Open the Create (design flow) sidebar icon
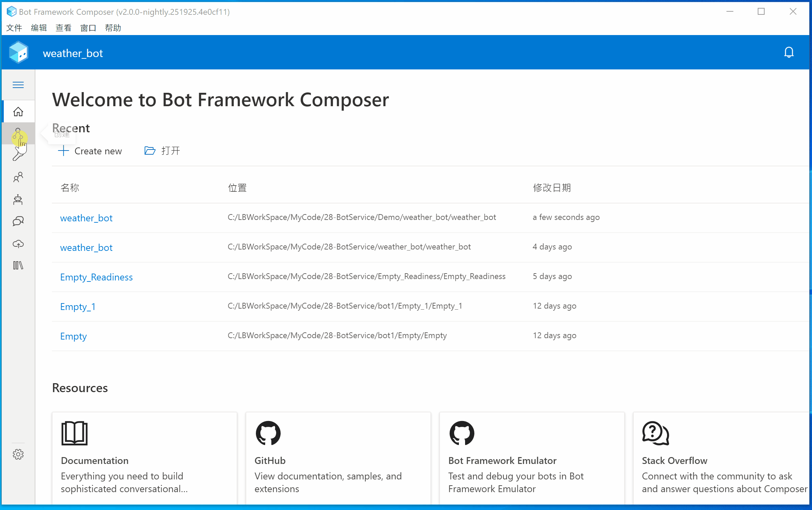The image size is (812, 510). pos(18,134)
